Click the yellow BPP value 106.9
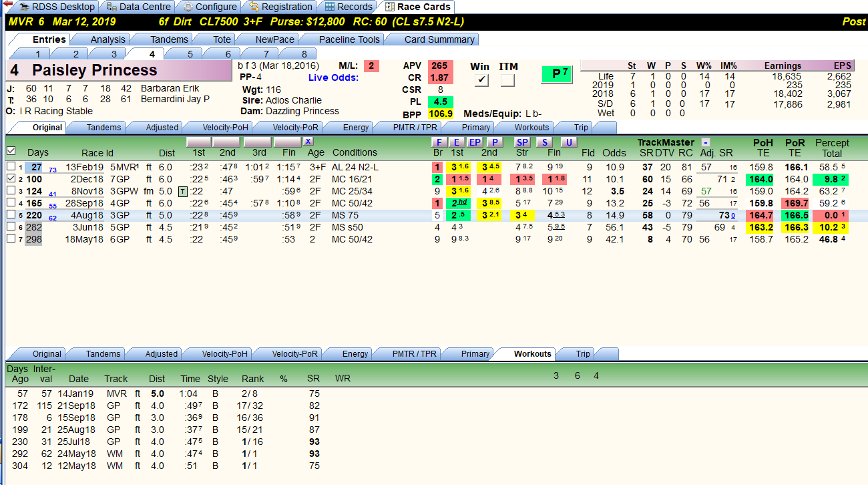This screenshot has height=485, width=868. point(440,114)
